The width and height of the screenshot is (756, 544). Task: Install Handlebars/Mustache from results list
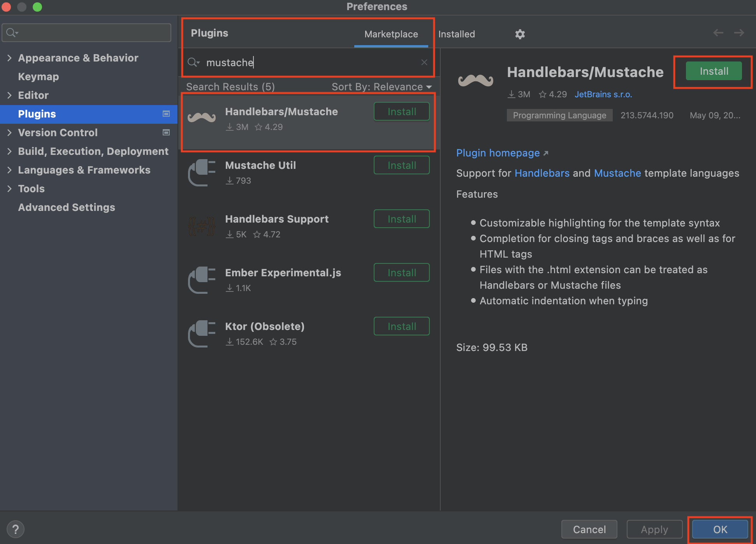(x=401, y=112)
